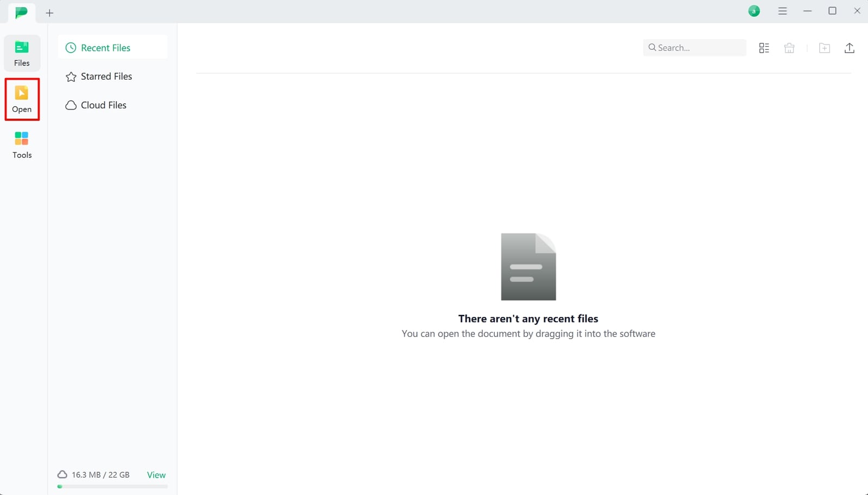This screenshot has width=868, height=495.
Task: Click the upload icon
Action: [x=850, y=48]
